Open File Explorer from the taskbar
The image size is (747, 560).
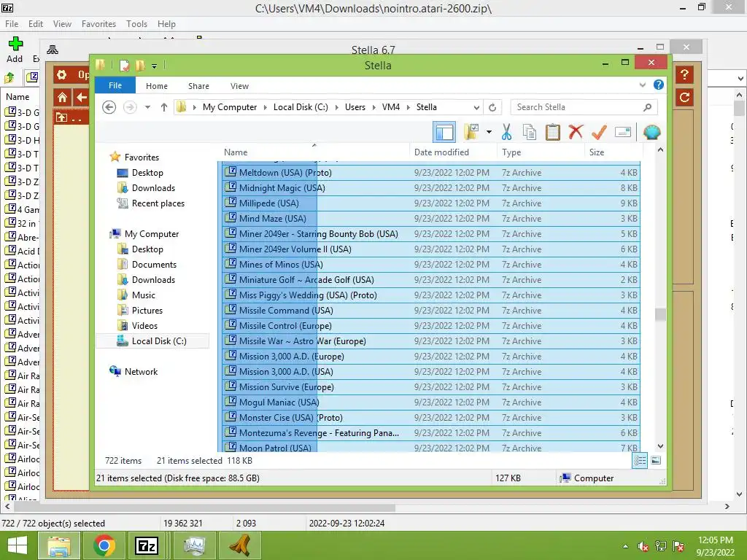58,545
